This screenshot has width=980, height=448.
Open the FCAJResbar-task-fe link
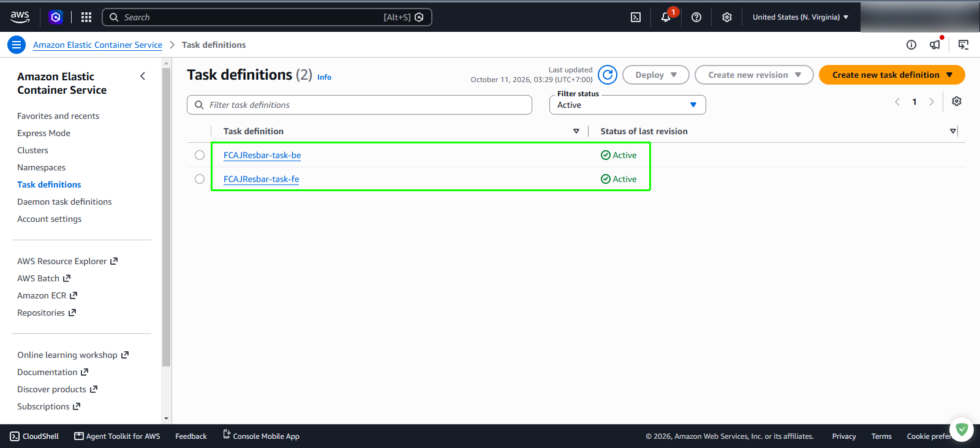point(261,179)
